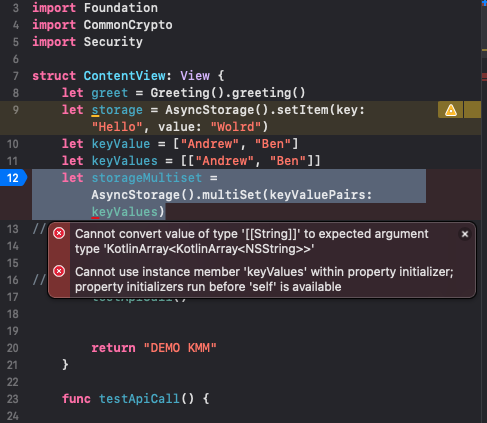The width and height of the screenshot is (487, 423).
Task: Click the 'func' keyword on line 23
Action: tap(76, 399)
